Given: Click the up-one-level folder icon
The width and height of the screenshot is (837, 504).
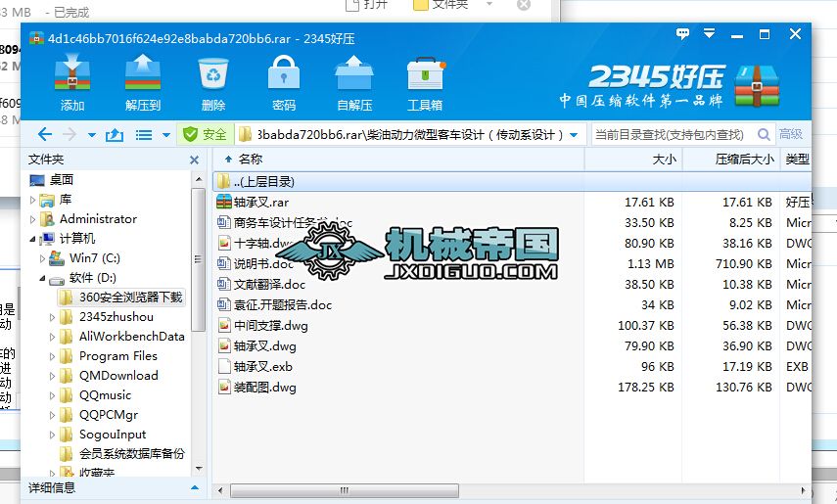Looking at the screenshot, I should pos(115,134).
